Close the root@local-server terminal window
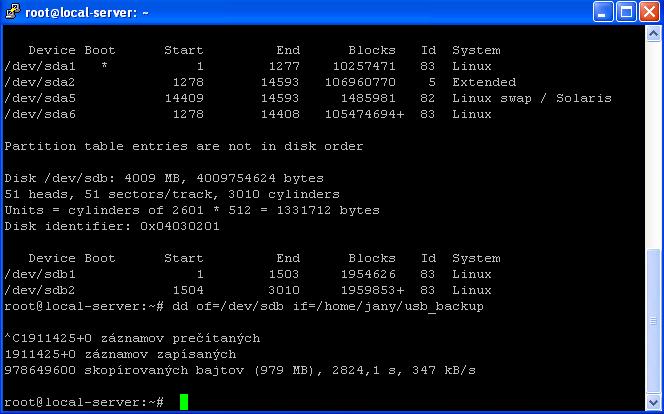The image size is (664, 414). [x=649, y=12]
